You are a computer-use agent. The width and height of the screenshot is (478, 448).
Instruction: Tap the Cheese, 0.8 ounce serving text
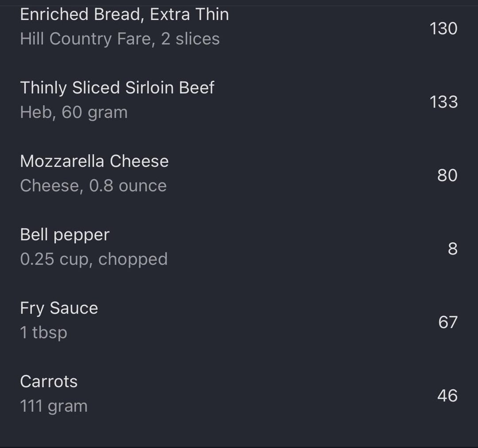pyautogui.click(x=93, y=186)
